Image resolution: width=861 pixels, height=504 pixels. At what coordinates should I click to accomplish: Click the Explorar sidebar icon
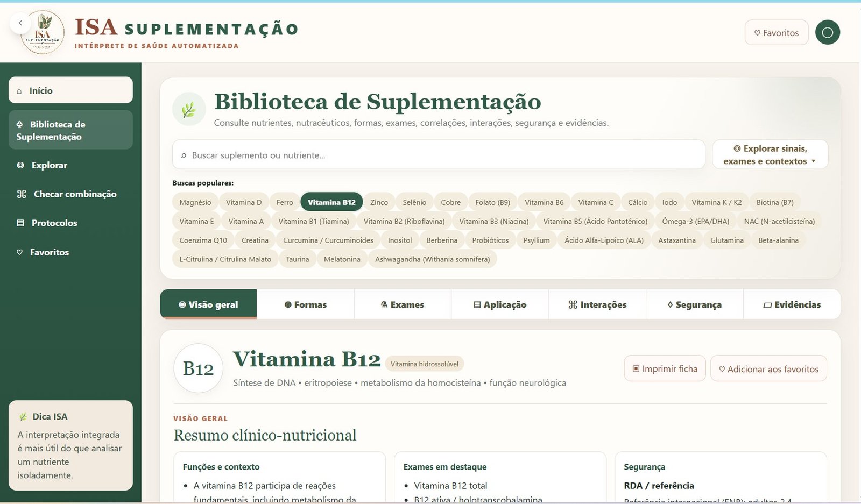tap(20, 165)
